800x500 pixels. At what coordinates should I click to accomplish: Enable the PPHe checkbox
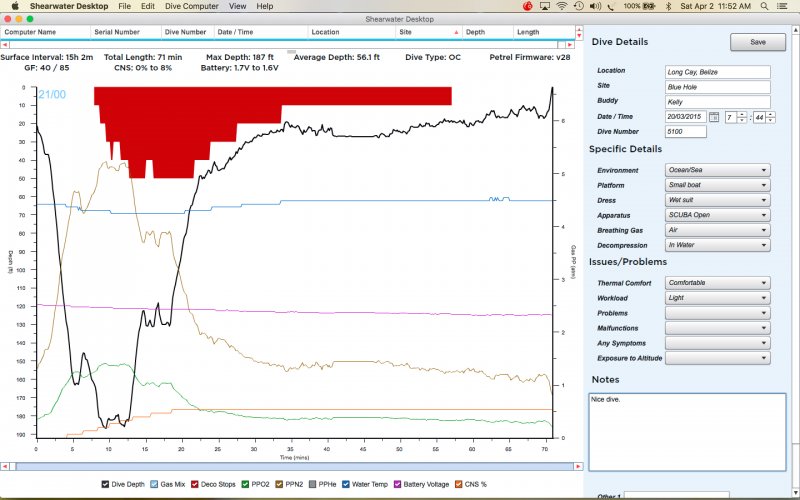pyautogui.click(x=313, y=484)
